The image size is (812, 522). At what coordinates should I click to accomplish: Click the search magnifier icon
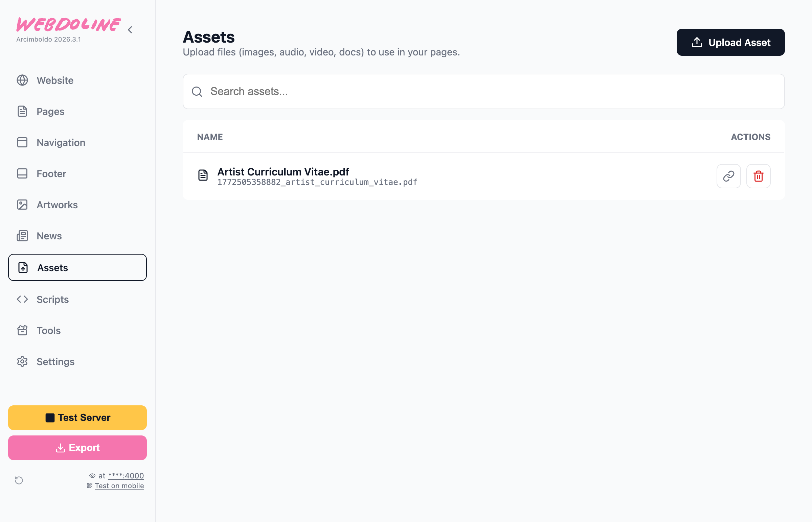click(197, 92)
